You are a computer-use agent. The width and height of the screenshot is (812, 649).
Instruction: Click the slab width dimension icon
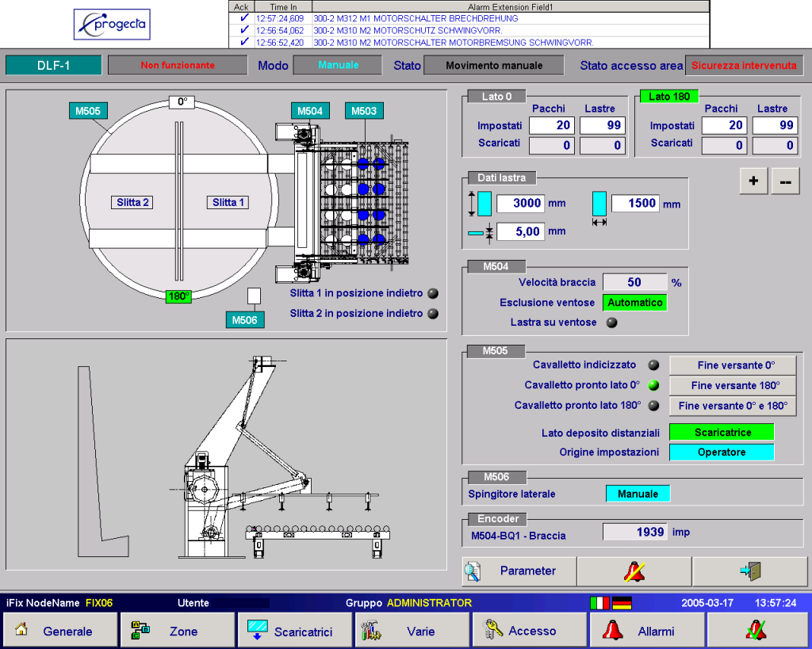(599, 208)
